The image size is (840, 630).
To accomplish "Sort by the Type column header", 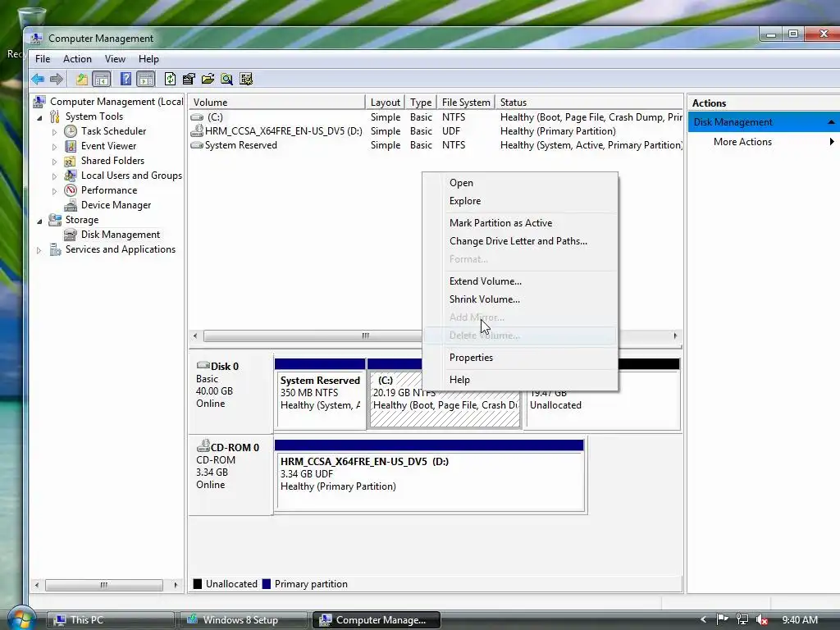I will (421, 102).
